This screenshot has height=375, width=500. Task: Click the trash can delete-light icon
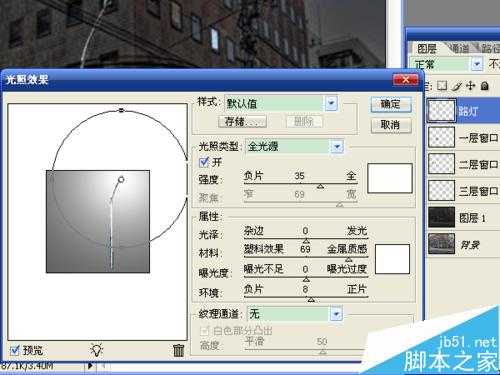tap(179, 350)
